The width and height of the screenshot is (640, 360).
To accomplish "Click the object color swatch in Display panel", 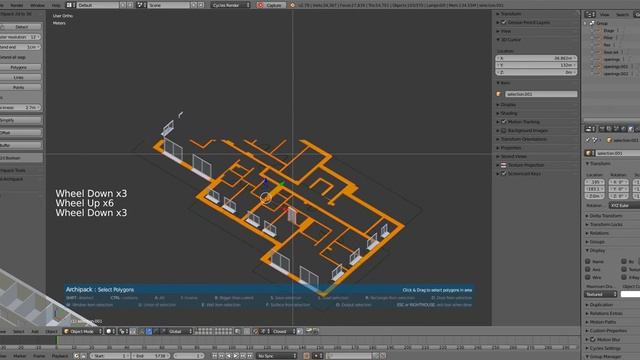I will 630,294.
